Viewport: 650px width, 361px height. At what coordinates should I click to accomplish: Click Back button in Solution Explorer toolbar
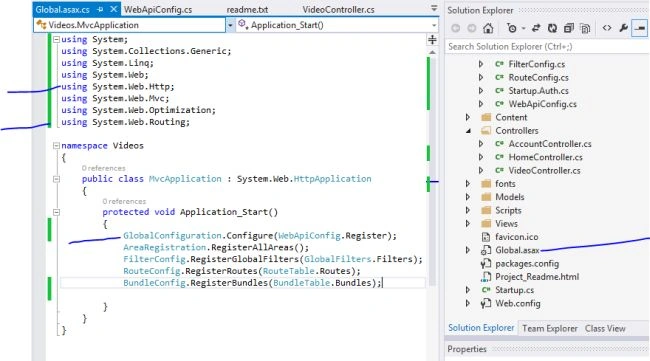point(456,28)
